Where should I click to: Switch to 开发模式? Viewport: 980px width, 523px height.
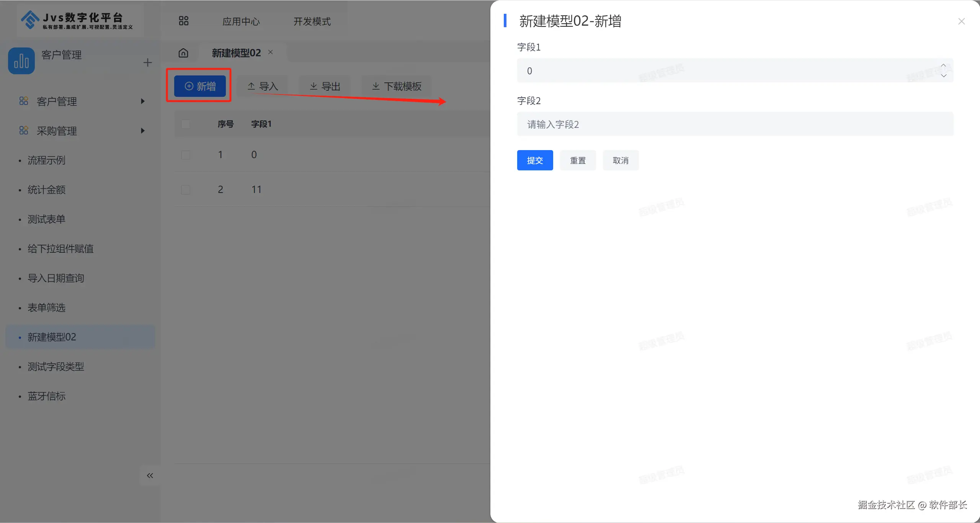point(312,21)
